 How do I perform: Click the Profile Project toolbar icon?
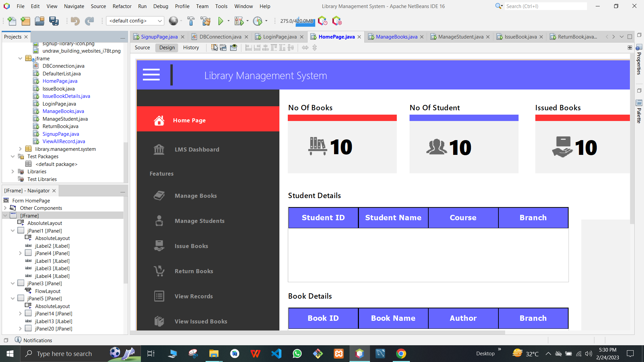258,21
